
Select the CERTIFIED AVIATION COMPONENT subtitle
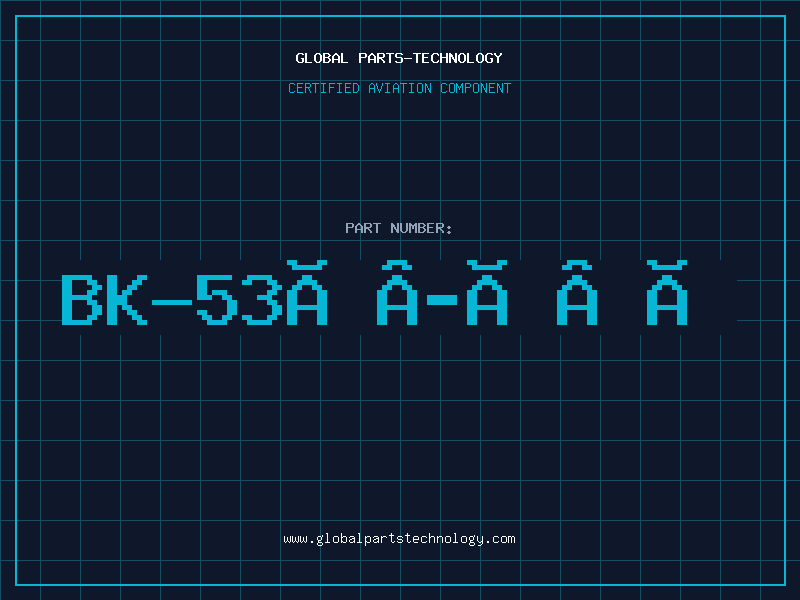pos(399,88)
